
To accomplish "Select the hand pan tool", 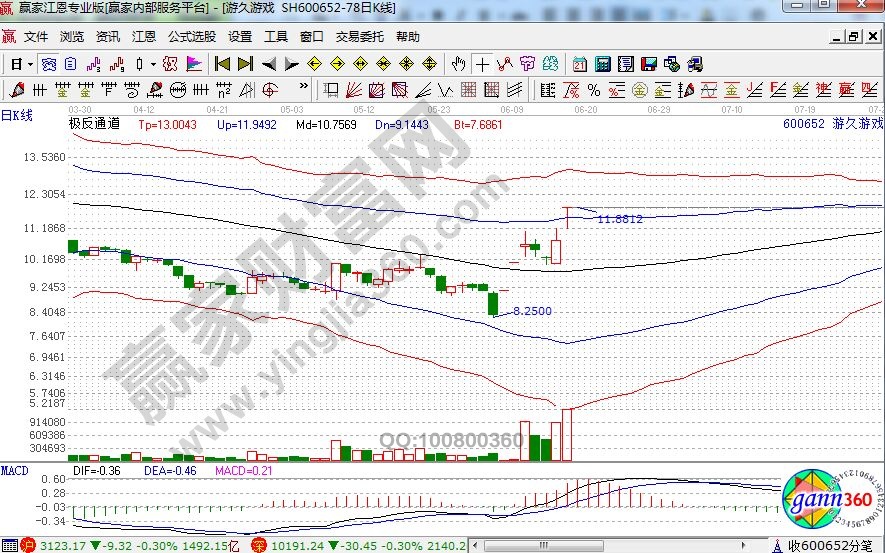I will pyautogui.click(x=459, y=64).
